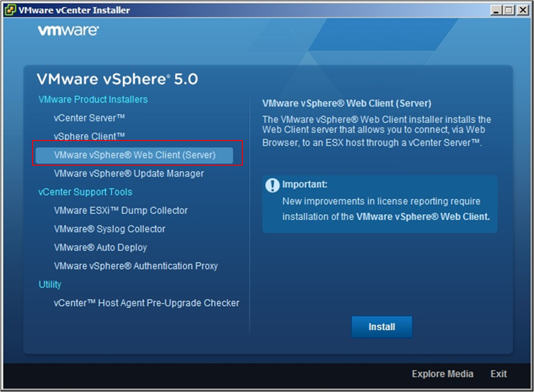Screen dimensions: 534x392
Task: Open vCenter Host Agent Pre-Upgrade Checker
Action: pyautogui.click(x=146, y=303)
